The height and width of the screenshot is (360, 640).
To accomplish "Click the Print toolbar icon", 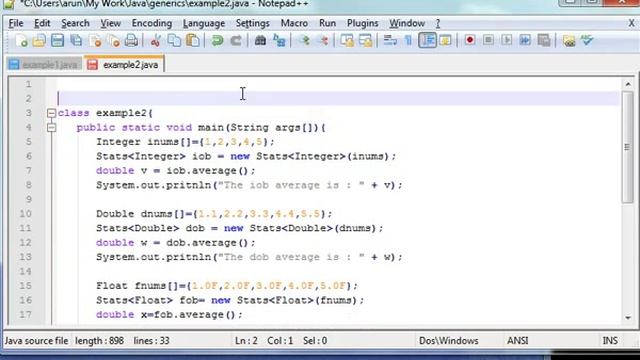I will tap(131, 40).
